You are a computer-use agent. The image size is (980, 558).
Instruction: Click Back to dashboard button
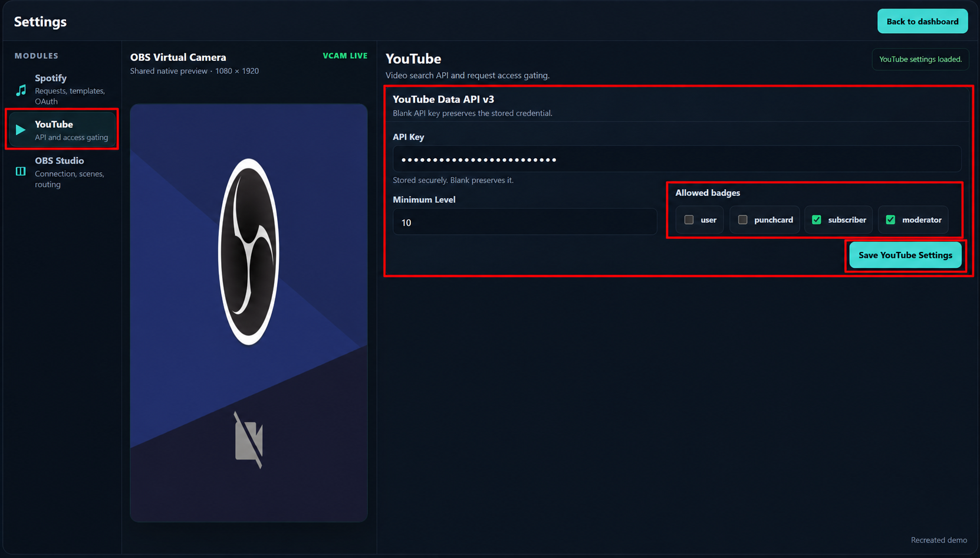[x=922, y=21]
